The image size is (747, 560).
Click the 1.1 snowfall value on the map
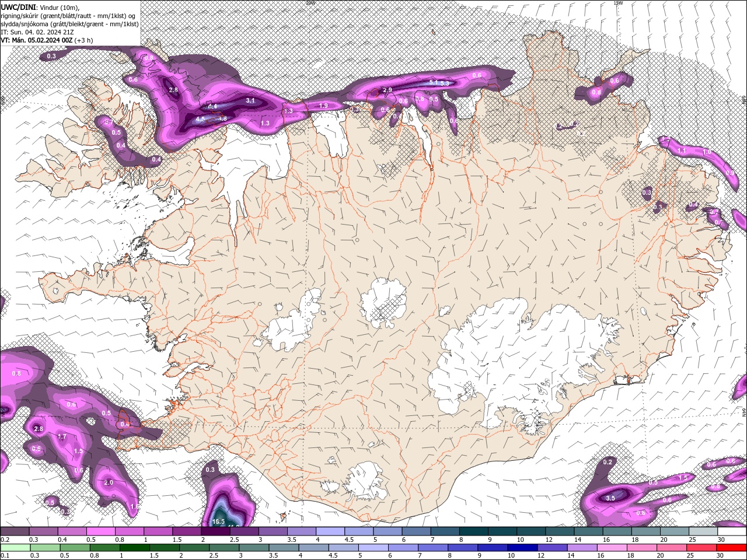(x=682, y=150)
